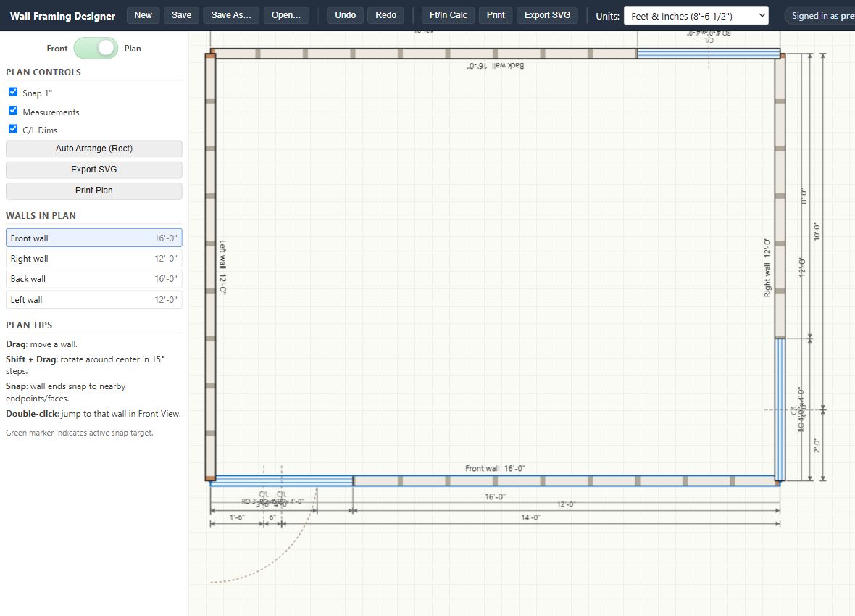
Task: Click the 10'-0" dimension beside the right wall
Action: coord(817,231)
